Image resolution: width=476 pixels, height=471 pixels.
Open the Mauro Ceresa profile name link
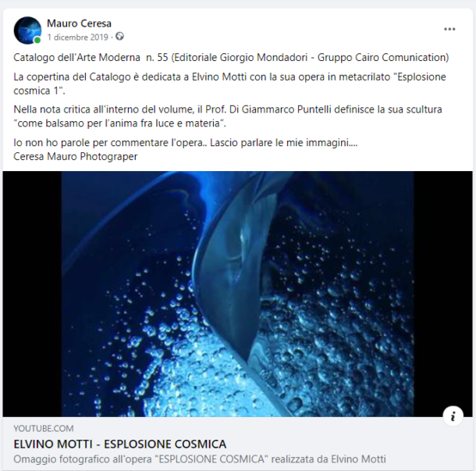click(79, 23)
